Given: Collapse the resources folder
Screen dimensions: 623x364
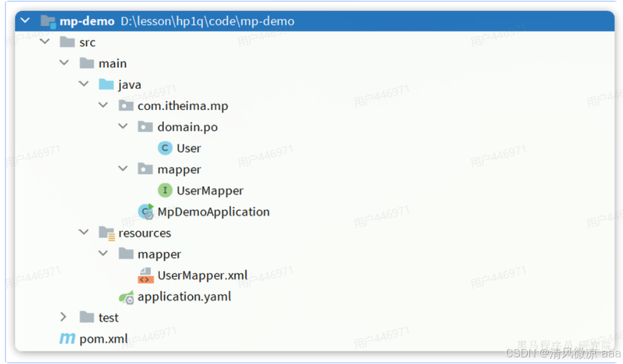Looking at the screenshot, I should point(83,232).
